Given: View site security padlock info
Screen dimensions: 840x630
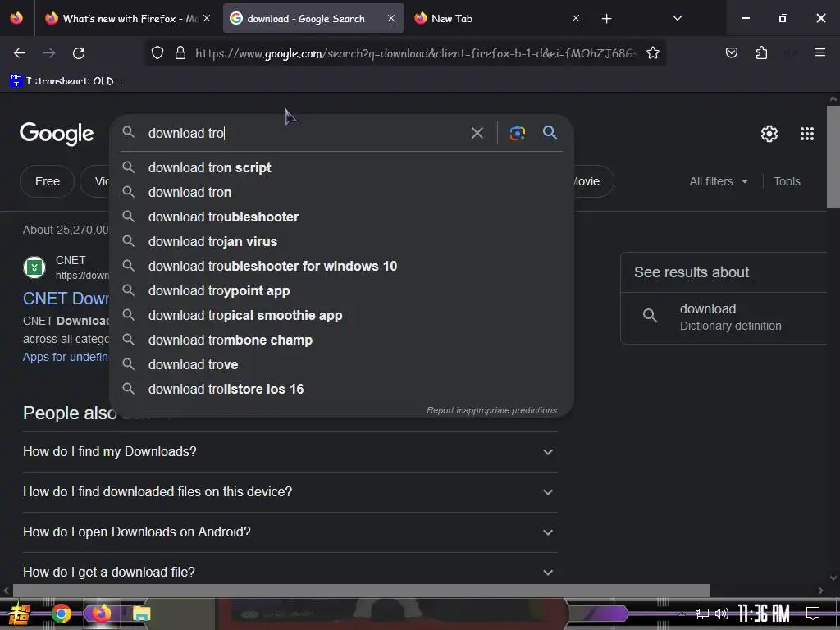Looking at the screenshot, I should pyautogui.click(x=180, y=53).
